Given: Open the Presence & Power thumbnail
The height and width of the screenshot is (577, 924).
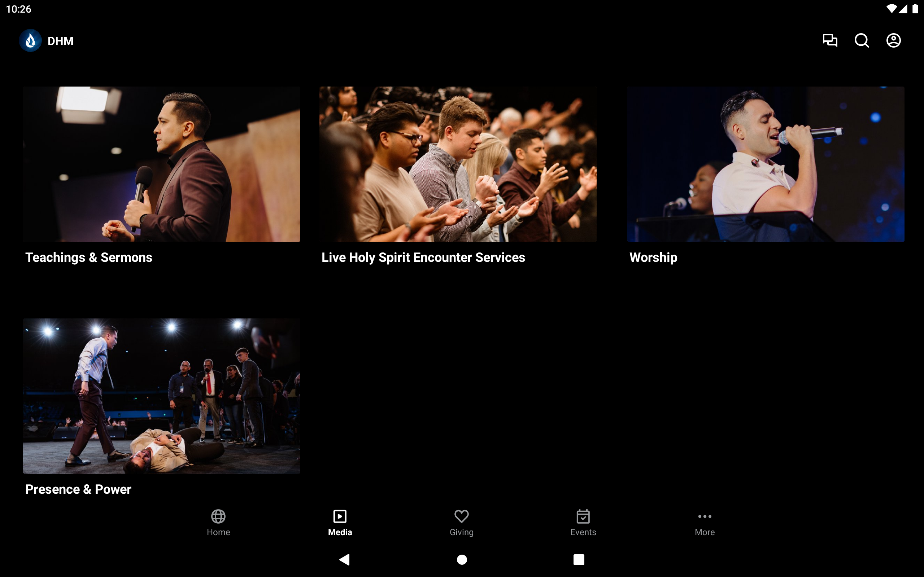Looking at the screenshot, I should click(x=161, y=396).
